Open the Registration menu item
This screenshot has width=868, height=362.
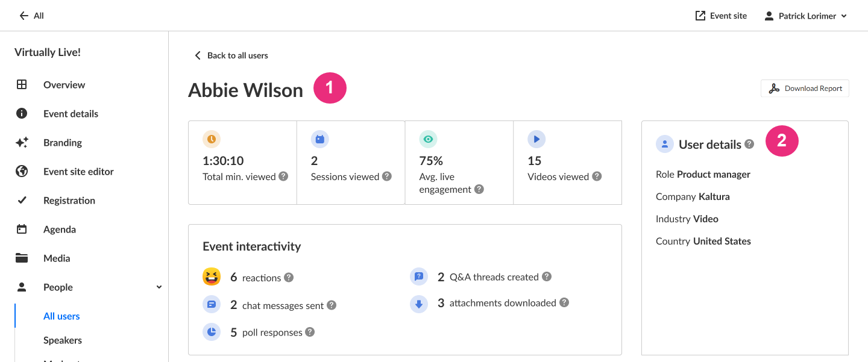69,201
